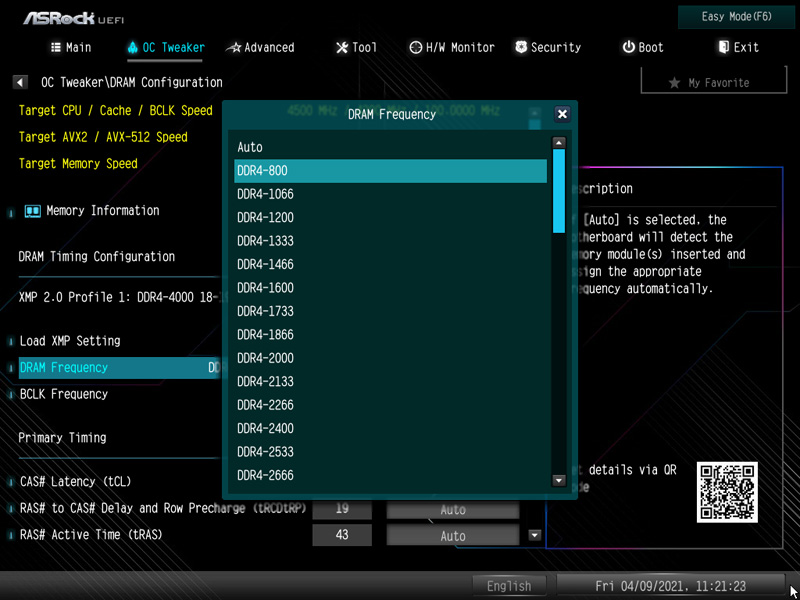The image size is (800, 600).
Task: Select RAS# to CAS# Delay and Row Precharge row
Action: [x=163, y=508]
